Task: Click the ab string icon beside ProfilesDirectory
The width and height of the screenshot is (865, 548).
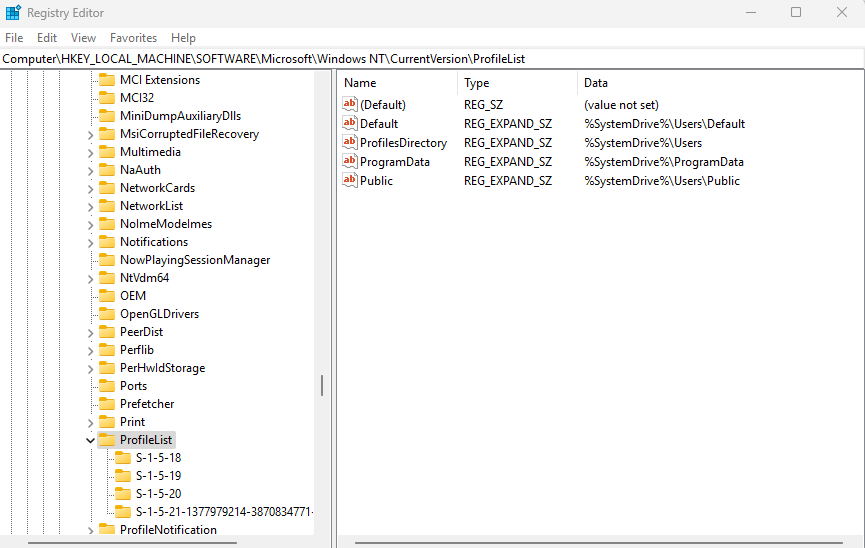Action: click(350, 143)
